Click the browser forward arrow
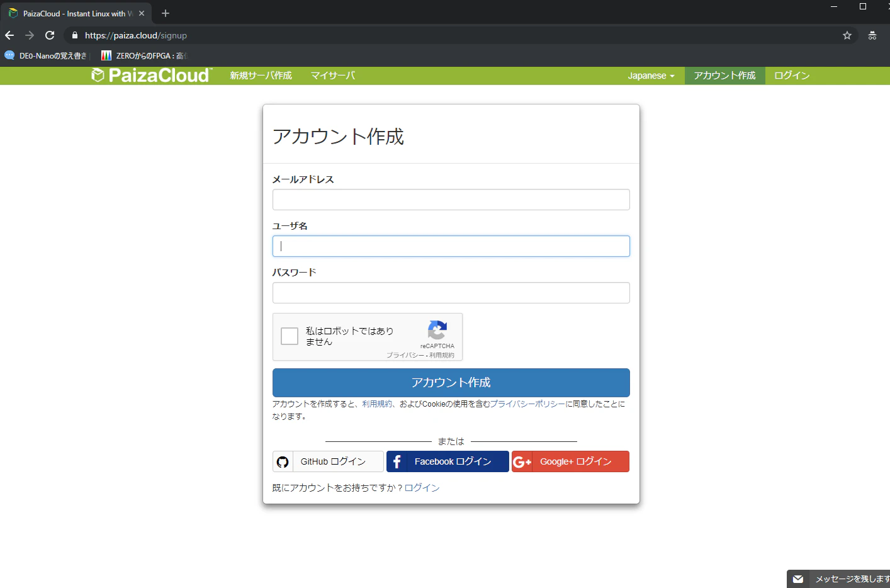This screenshot has height=588, width=890. coord(30,35)
